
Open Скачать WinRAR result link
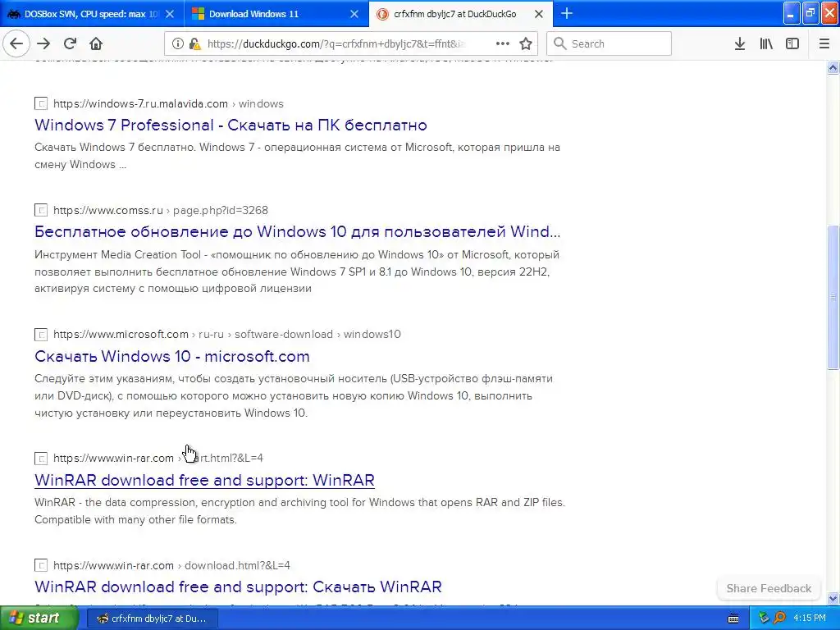pyautogui.click(x=239, y=587)
